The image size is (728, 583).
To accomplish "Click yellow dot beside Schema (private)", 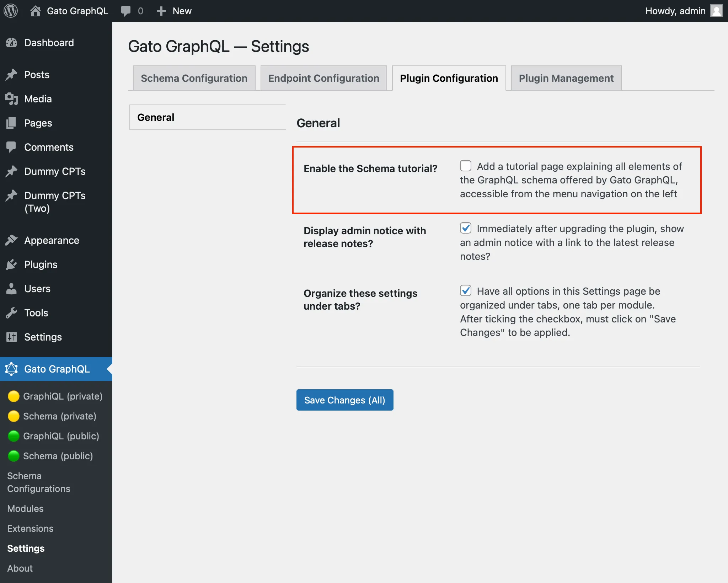I will (x=14, y=416).
